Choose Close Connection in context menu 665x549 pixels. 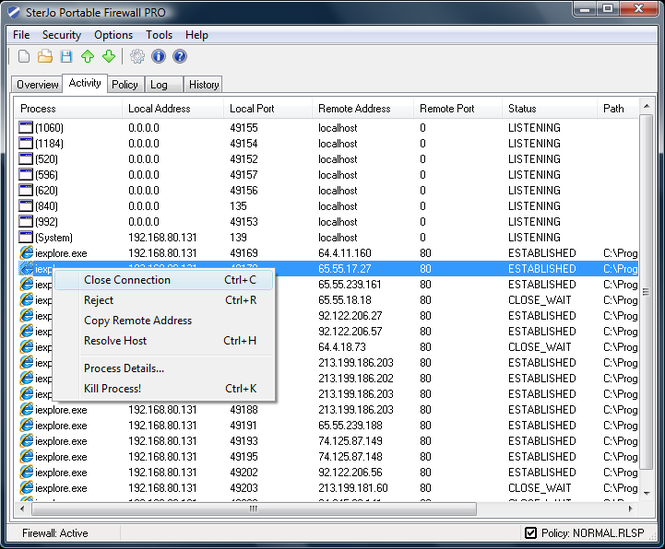coord(164,280)
